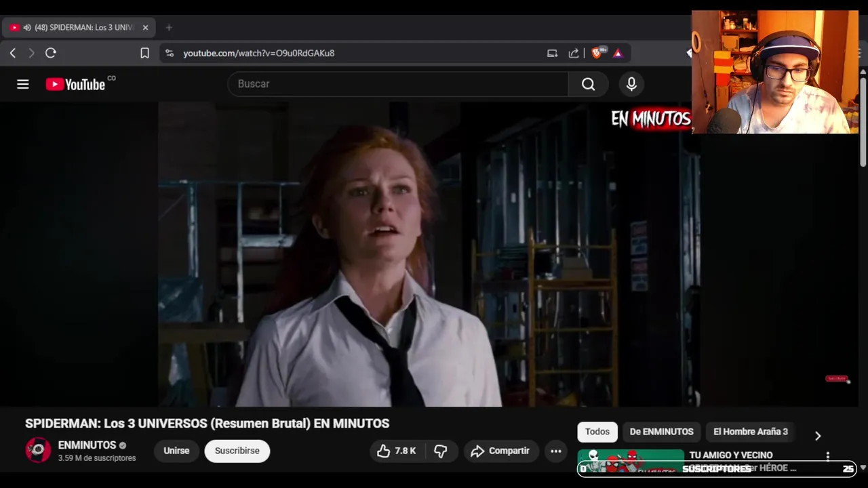Click the cast/screen icon in address bar
This screenshot has height=488, width=868.
click(x=552, y=53)
